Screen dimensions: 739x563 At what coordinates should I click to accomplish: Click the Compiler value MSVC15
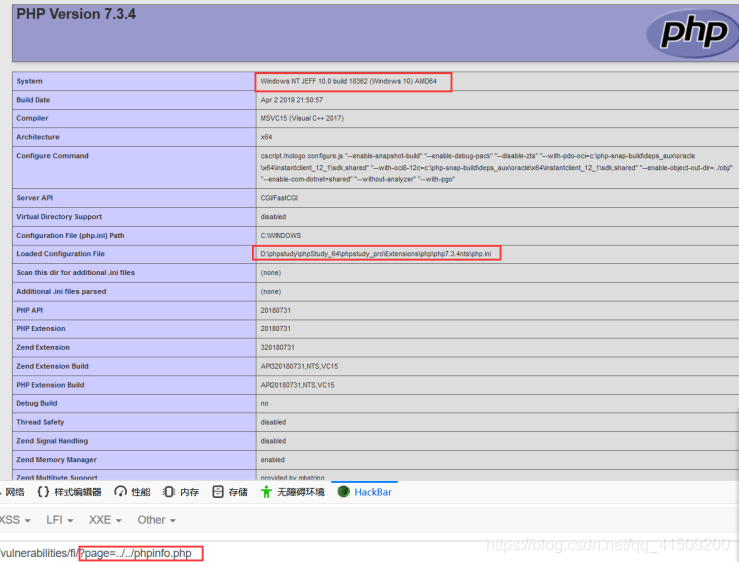302,118
